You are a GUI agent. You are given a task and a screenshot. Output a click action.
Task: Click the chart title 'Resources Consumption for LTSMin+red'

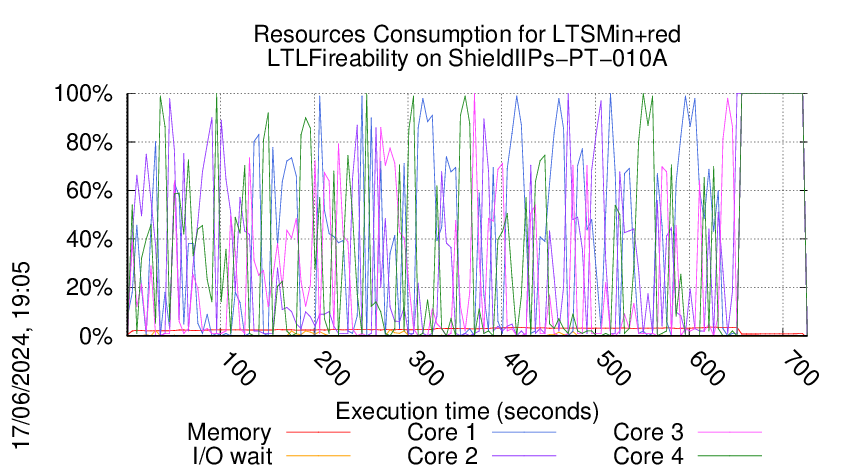pyautogui.click(x=467, y=35)
